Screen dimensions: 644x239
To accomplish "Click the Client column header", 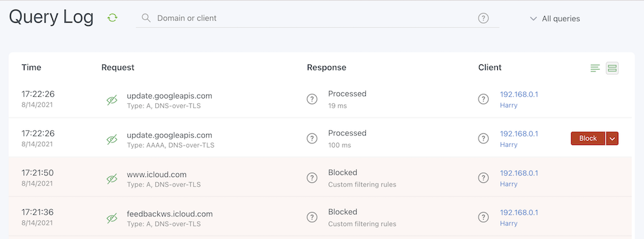I will pyautogui.click(x=489, y=68).
